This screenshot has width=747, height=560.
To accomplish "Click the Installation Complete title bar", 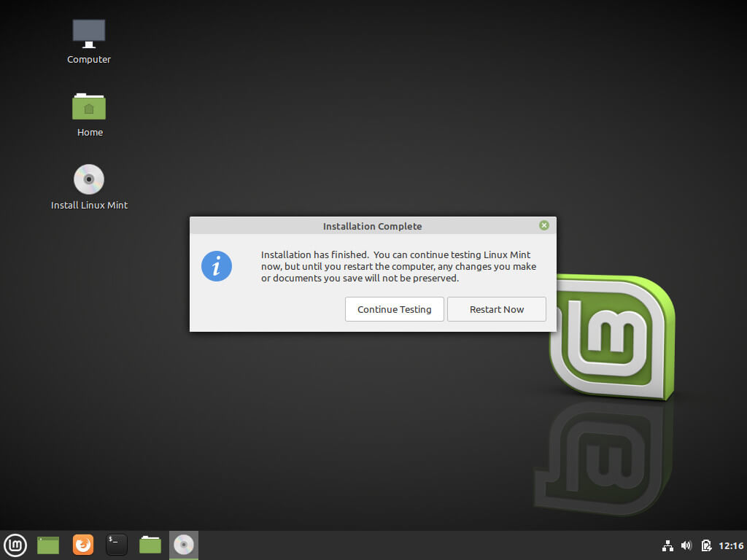I will (373, 226).
